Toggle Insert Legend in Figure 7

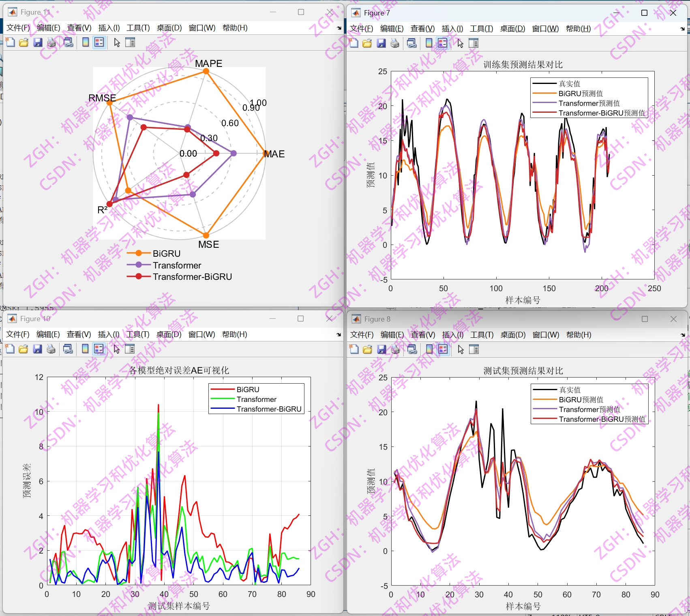click(x=442, y=43)
